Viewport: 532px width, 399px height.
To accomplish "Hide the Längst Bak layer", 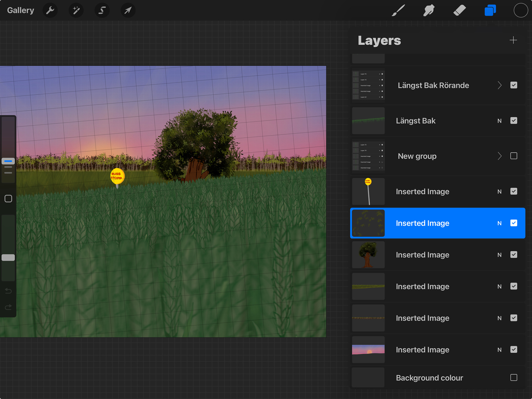I will click(x=514, y=121).
